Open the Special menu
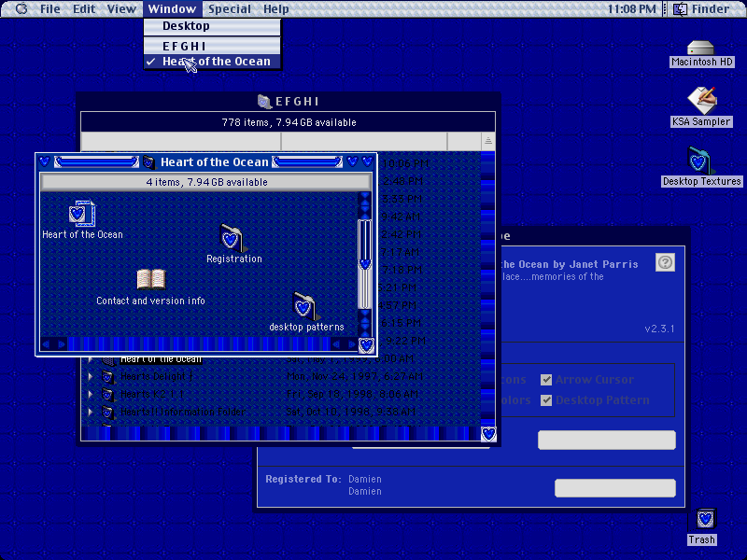This screenshot has width=747, height=560. [x=229, y=8]
